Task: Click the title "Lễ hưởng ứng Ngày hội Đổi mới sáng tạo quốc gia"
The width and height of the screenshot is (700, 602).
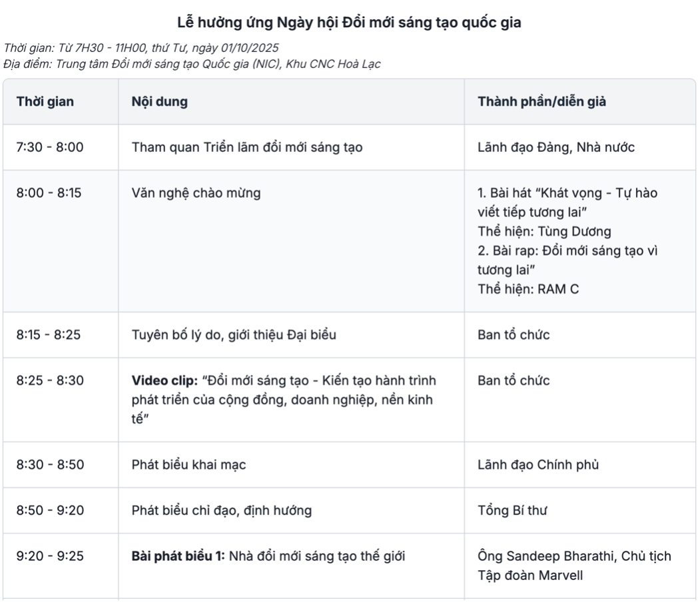Action: [349, 23]
